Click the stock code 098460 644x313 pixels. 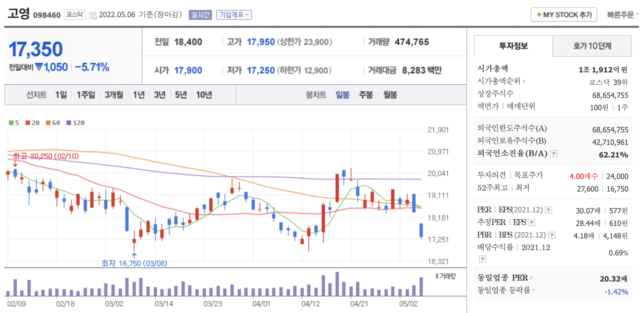click(47, 15)
